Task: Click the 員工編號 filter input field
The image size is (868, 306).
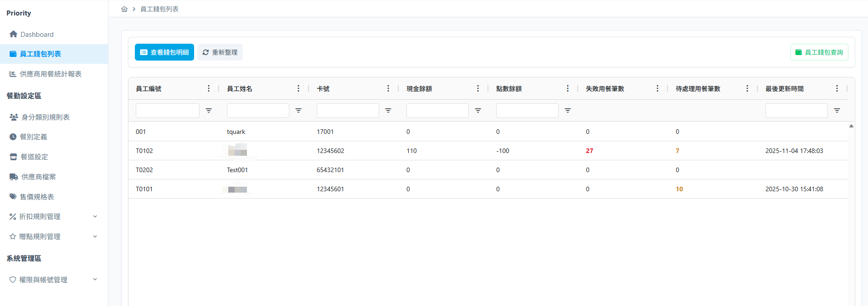Action: tap(168, 111)
